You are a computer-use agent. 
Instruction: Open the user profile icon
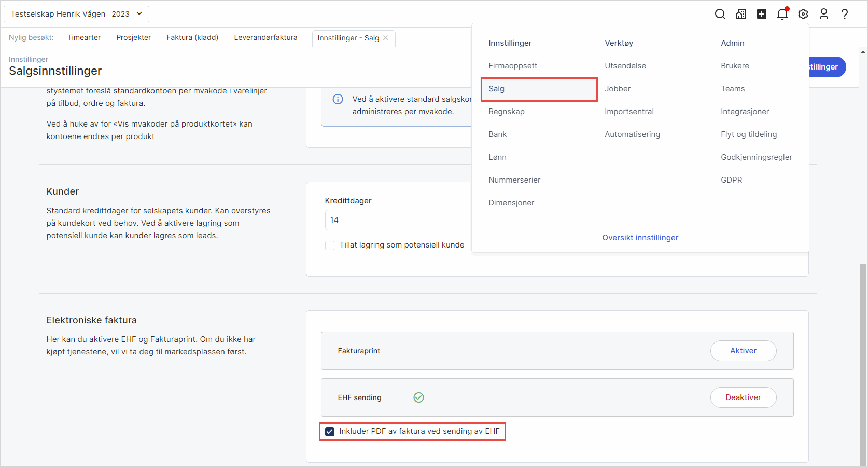[824, 14]
